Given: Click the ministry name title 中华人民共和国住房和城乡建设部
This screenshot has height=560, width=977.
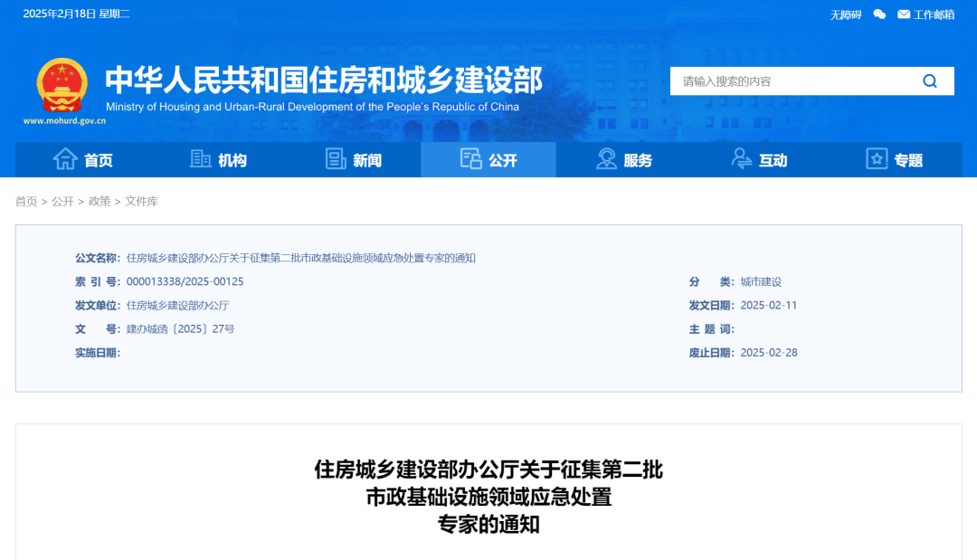Looking at the screenshot, I should point(324,80).
